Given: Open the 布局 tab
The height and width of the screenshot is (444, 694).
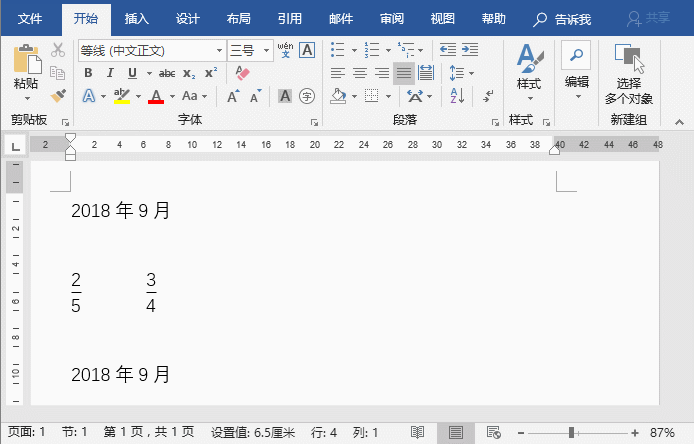Looking at the screenshot, I should coord(239,19).
